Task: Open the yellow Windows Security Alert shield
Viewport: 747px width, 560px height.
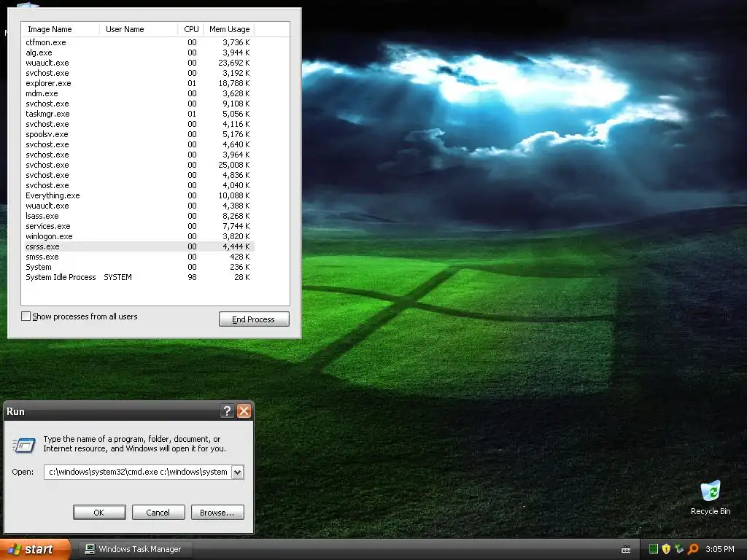Action: [666, 549]
